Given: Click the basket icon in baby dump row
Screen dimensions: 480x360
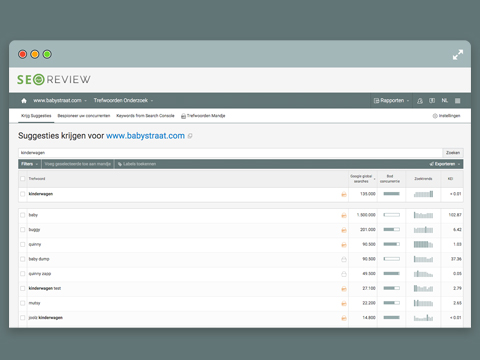Looking at the screenshot, I should pyautogui.click(x=344, y=259).
